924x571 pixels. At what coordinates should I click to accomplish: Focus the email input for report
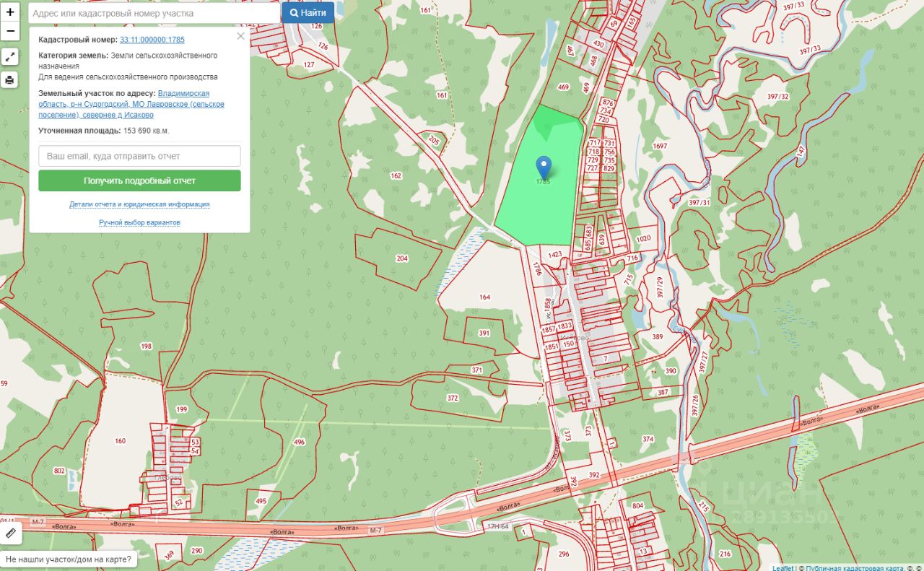click(139, 156)
